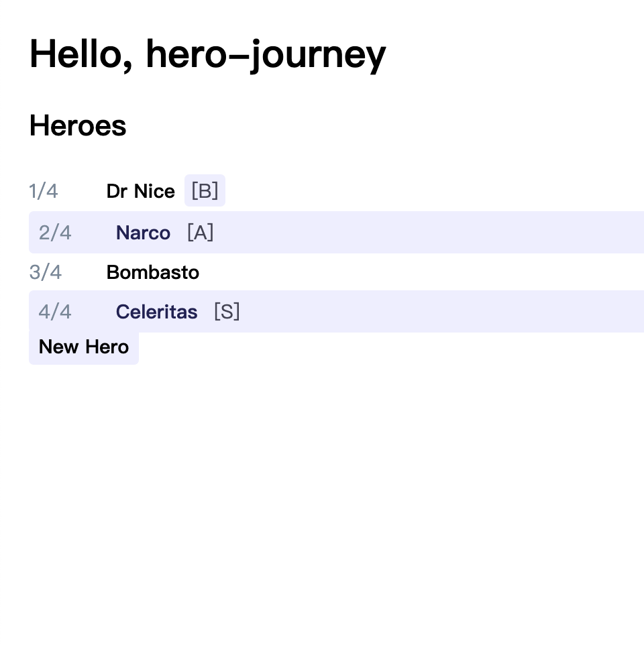Click the 3/4 index beside Bombasto
Screen dimensions: 644x645
pos(45,272)
